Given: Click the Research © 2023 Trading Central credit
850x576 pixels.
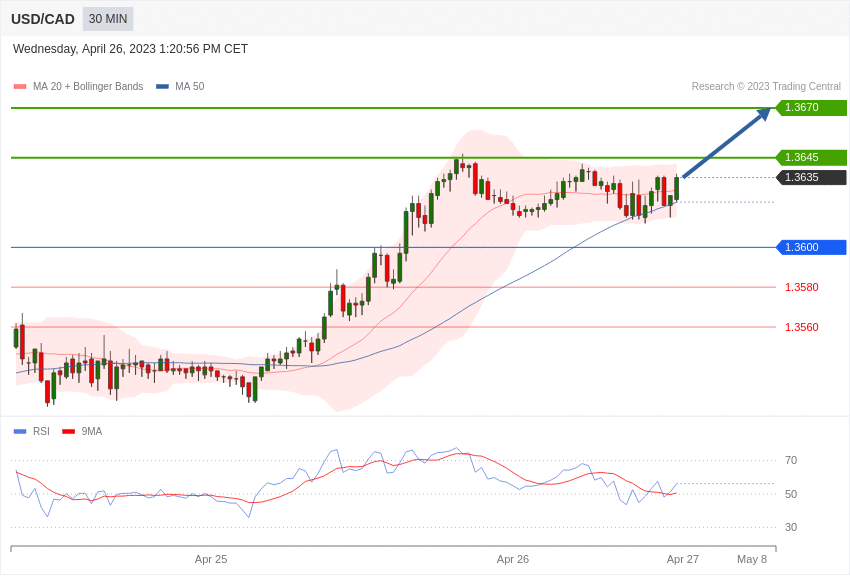Looking at the screenshot, I should click(766, 86).
